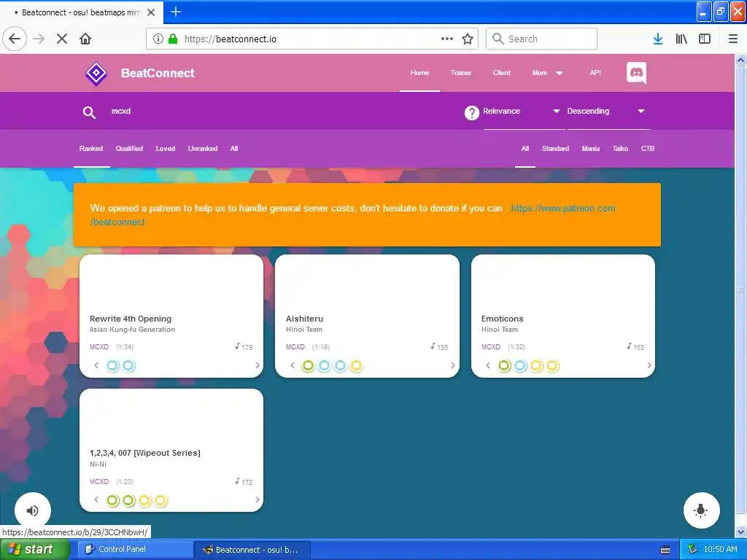747x560 pixels.
Task: Select the Qualified status filter
Action: [129, 149]
